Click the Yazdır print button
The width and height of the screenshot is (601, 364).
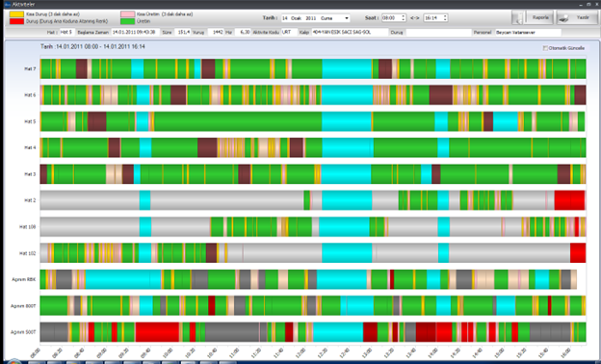577,17
